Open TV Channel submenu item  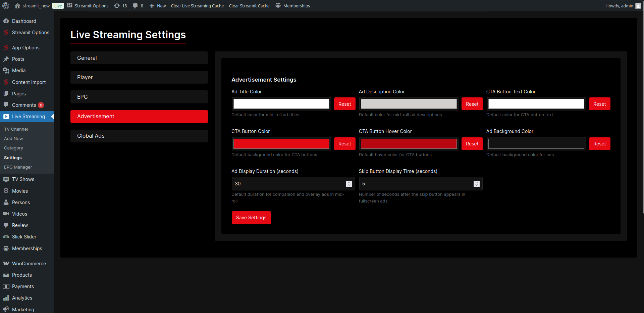point(16,129)
